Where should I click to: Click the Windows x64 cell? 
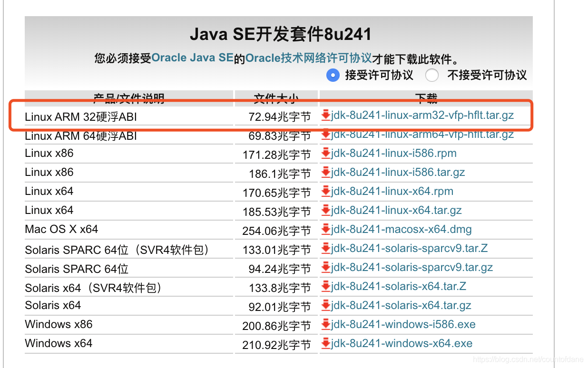click(59, 343)
